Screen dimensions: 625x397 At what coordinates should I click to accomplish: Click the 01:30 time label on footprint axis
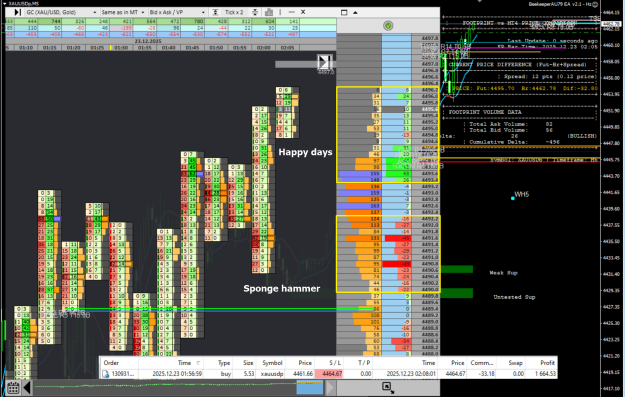[121, 47]
